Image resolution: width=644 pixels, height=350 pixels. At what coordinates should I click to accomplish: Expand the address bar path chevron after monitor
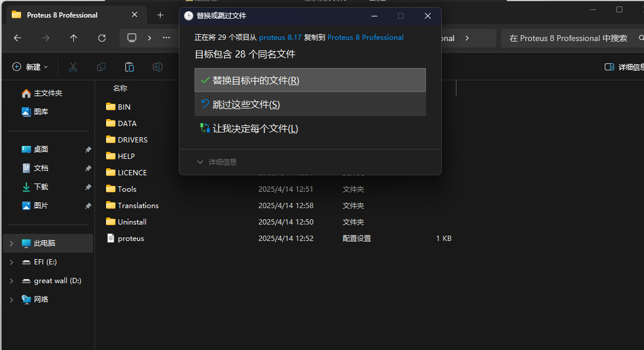[x=149, y=38]
